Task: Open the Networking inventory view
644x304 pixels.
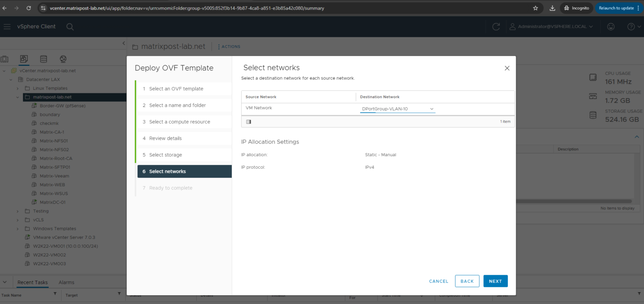Action: (63, 59)
